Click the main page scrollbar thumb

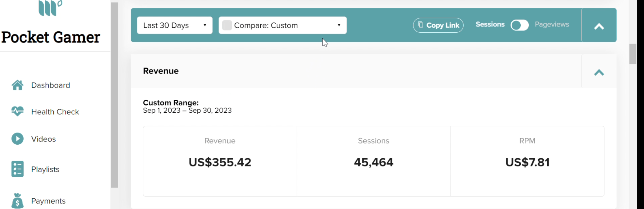point(633,54)
